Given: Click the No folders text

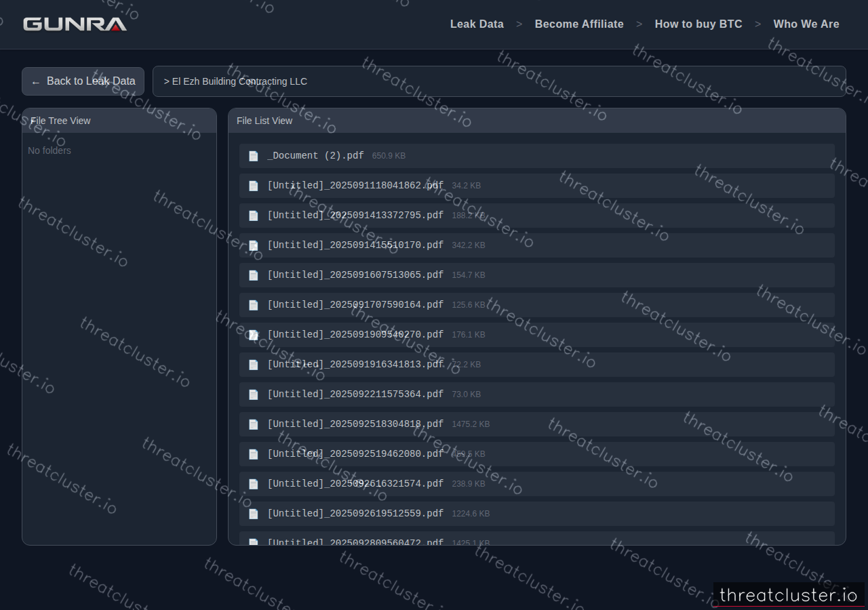Looking at the screenshot, I should pyautogui.click(x=50, y=150).
